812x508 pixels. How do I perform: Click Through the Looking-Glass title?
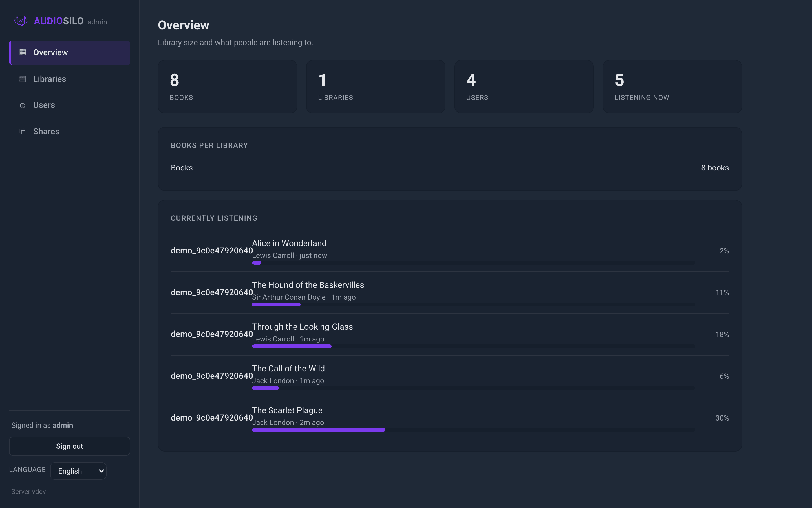pos(302,327)
